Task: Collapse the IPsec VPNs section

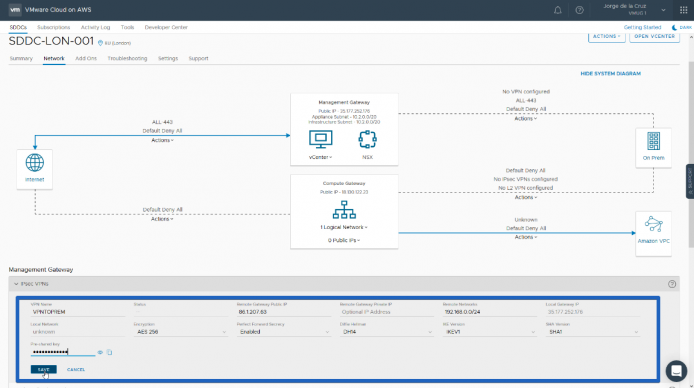Action: [x=16, y=284]
